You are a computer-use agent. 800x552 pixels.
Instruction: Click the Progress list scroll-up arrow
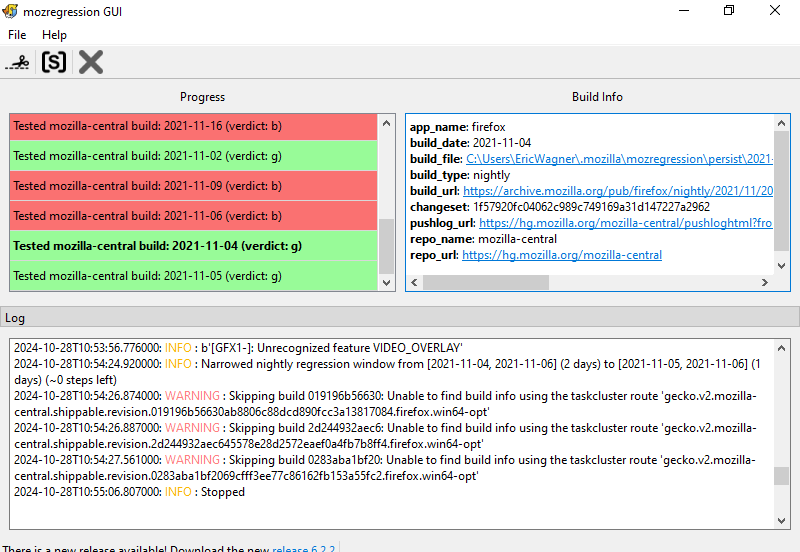pos(386,123)
